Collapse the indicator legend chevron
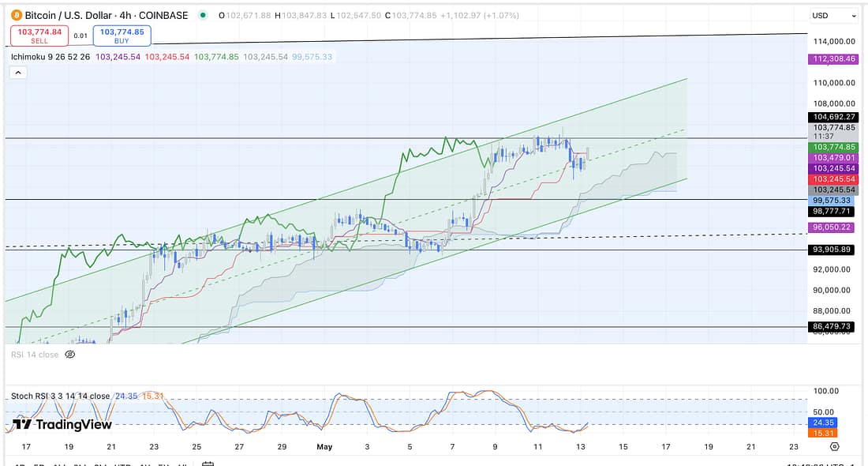 pyautogui.click(x=18, y=72)
